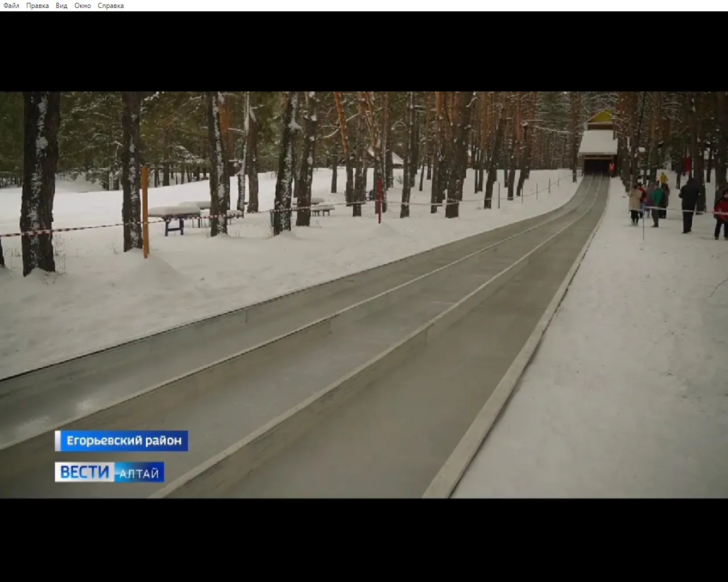Open the Окно menu

tap(82, 6)
